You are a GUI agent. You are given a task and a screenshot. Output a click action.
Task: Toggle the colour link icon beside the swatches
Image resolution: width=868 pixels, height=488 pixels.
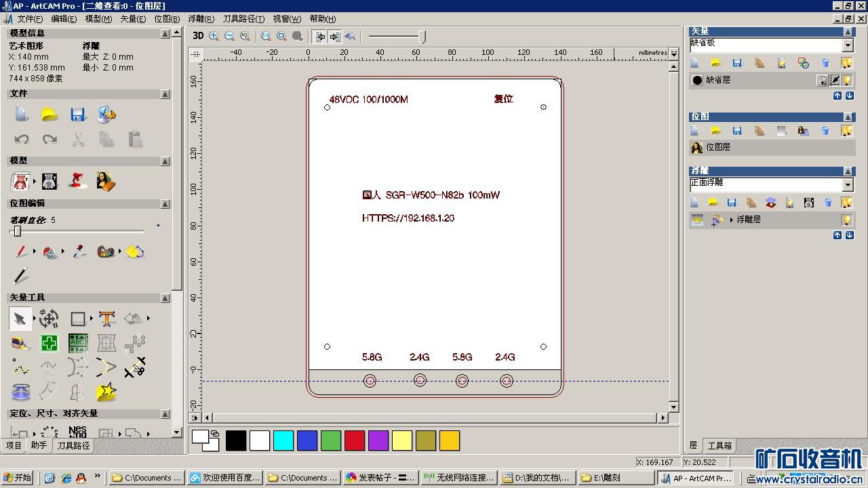tap(215, 433)
